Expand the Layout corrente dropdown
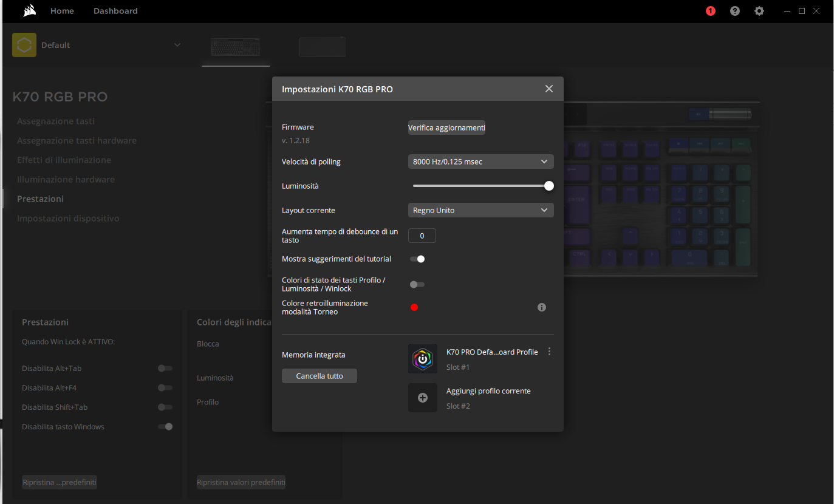The height and width of the screenshot is (504, 834). (x=480, y=210)
